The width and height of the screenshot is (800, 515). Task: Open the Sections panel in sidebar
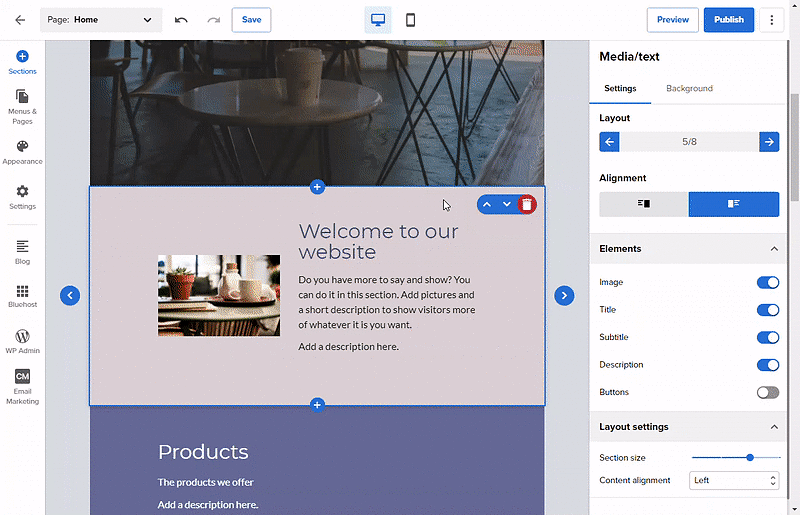[x=22, y=62]
